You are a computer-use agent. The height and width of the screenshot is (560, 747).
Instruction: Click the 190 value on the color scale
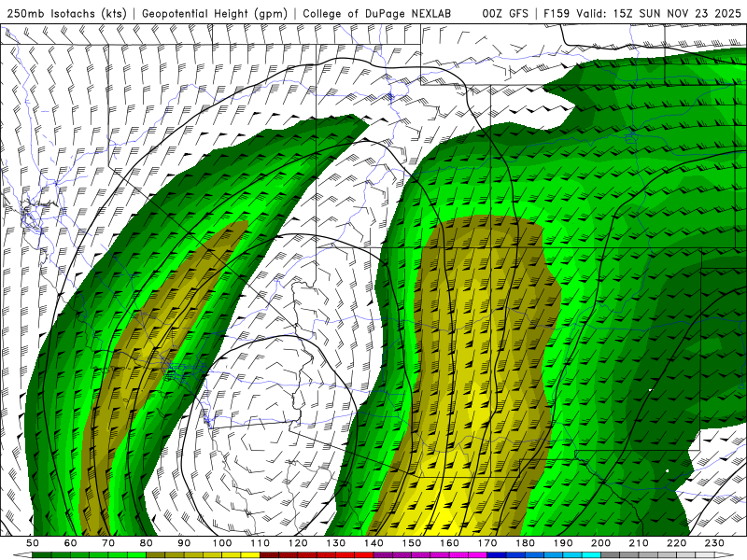click(x=563, y=543)
